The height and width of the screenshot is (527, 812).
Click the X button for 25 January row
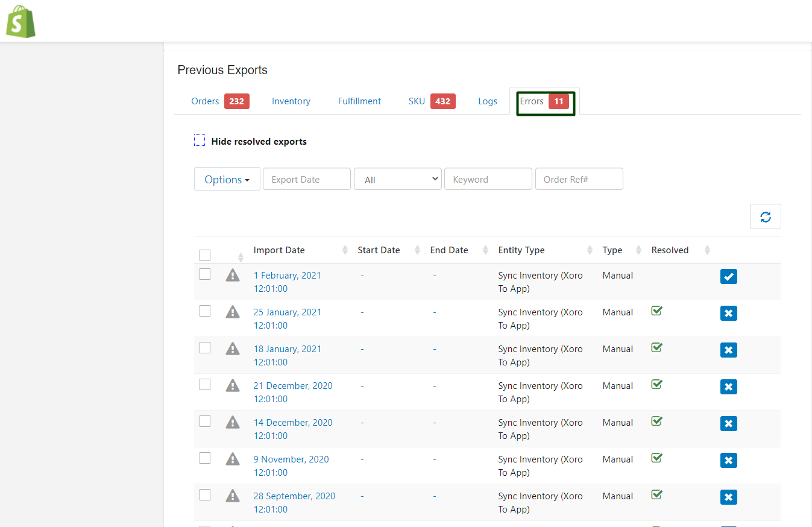click(x=728, y=313)
